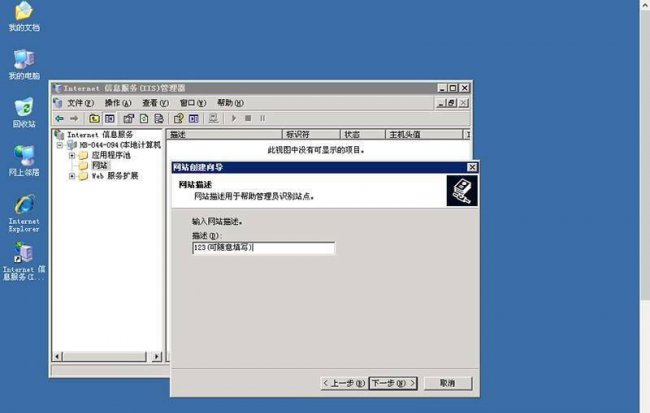
Task: Click the MMC console icon left of 文件 menu
Action: [58, 103]
